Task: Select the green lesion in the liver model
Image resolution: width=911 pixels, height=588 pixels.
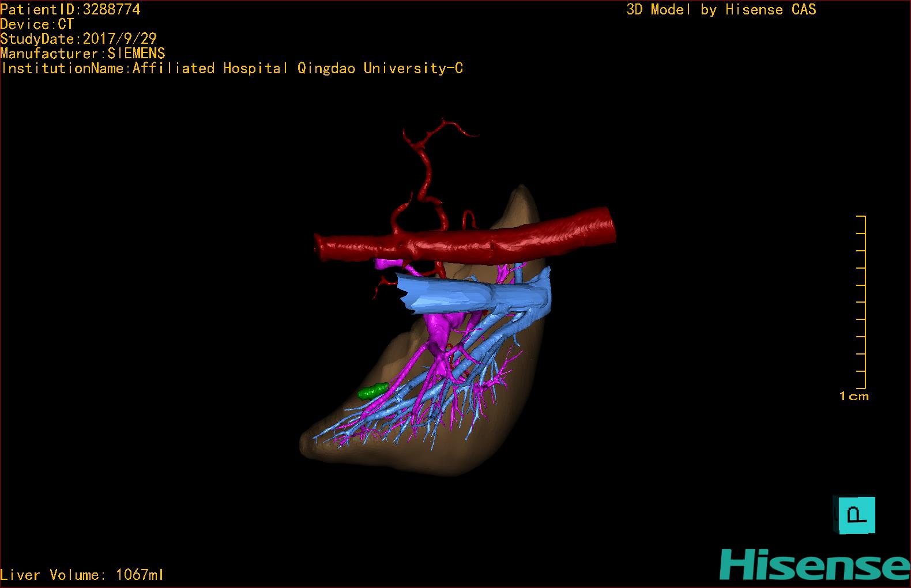Action: tap(374, 391)
